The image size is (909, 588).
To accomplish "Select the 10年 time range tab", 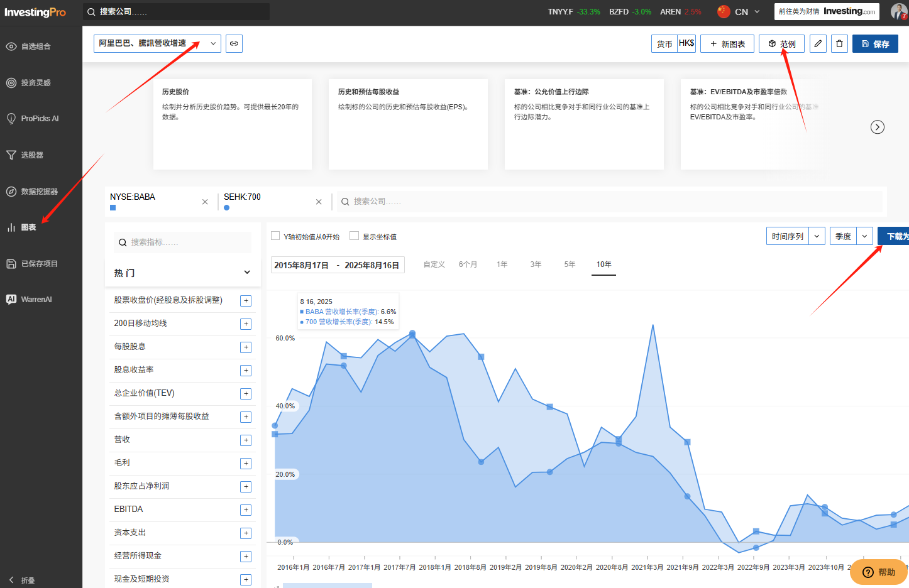I will 604,264.
